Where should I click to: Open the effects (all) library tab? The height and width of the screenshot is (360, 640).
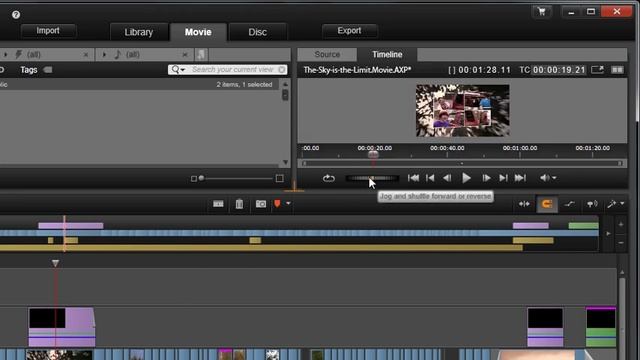click(33, 54)
